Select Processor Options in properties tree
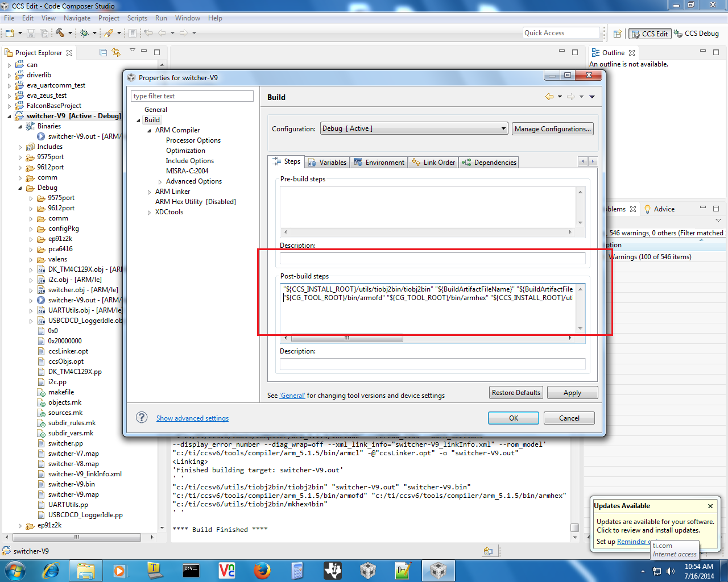 (193, 140)
